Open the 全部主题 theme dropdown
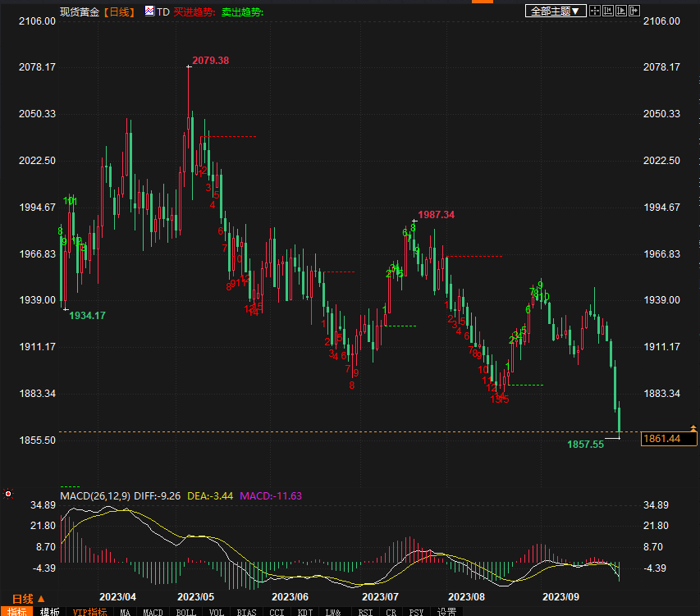This screenshot has height=616, width=700. 556,11
